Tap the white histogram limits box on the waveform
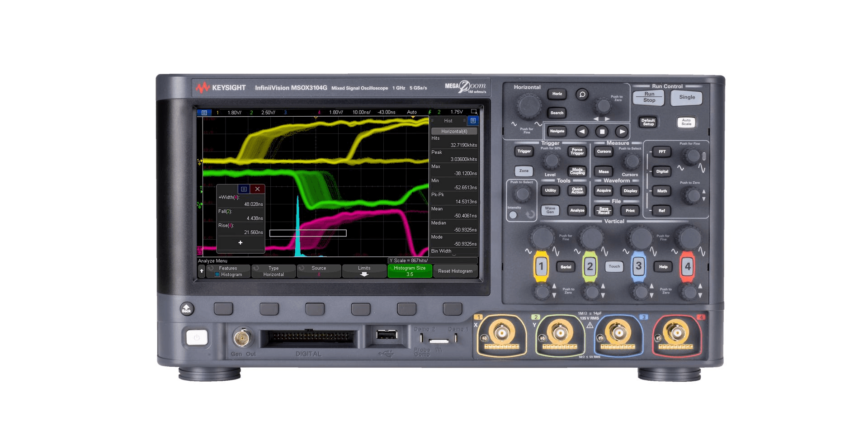Viewport: 868px width, 445px height. point(308,233)
